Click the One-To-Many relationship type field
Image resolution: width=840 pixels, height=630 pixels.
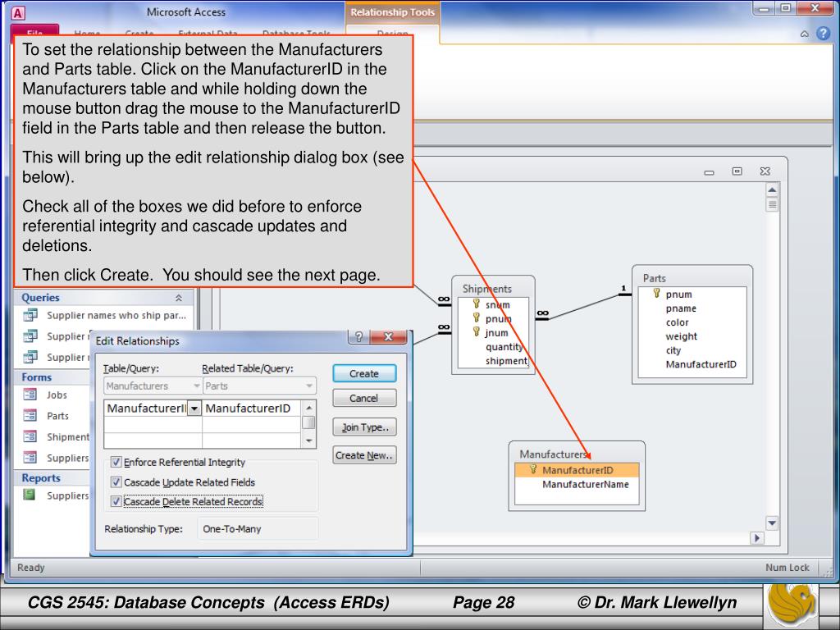(258, 529)
